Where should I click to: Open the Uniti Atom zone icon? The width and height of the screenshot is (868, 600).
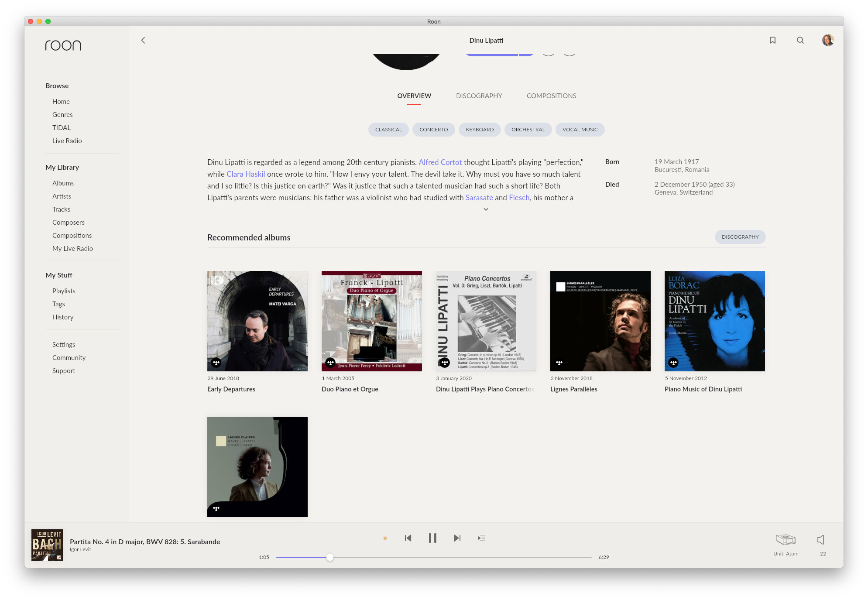click(786, 540)
